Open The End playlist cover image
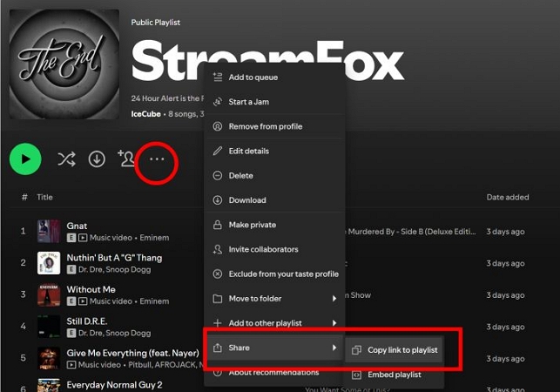560x392 pixels. click(64, 64)
